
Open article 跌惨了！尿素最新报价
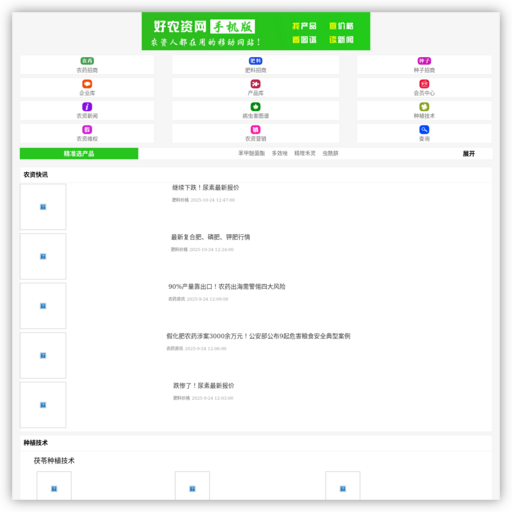point(203,386)
